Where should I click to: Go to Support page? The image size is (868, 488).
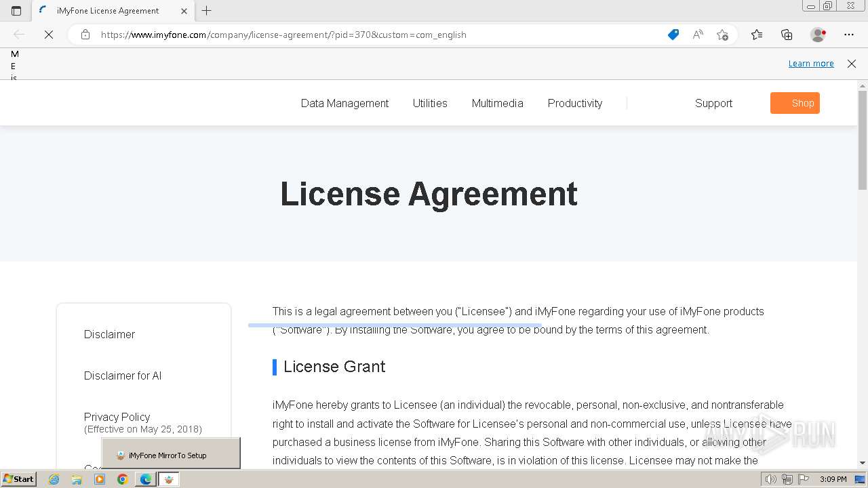[713, 103]
